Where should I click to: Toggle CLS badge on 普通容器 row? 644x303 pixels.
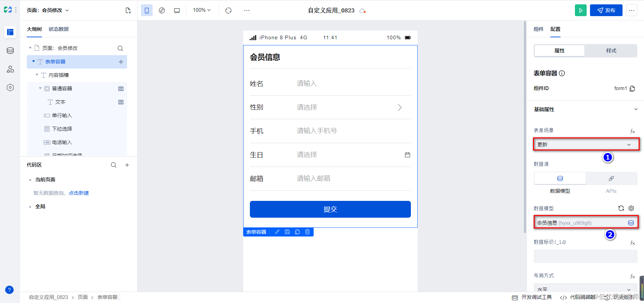[x=121, y=89]
